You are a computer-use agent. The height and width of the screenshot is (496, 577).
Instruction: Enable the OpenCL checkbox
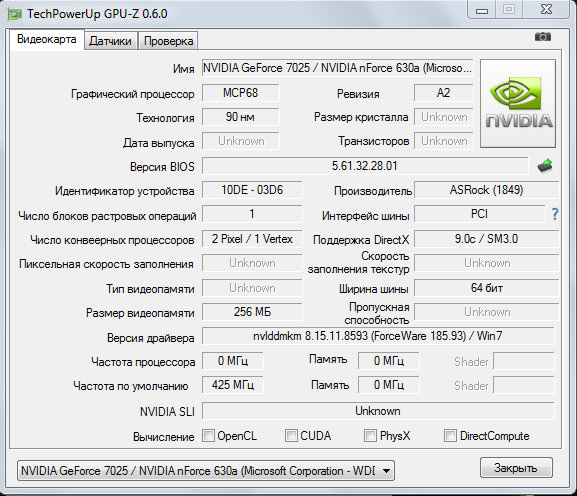pyautogui.click(x=208, y=436)
